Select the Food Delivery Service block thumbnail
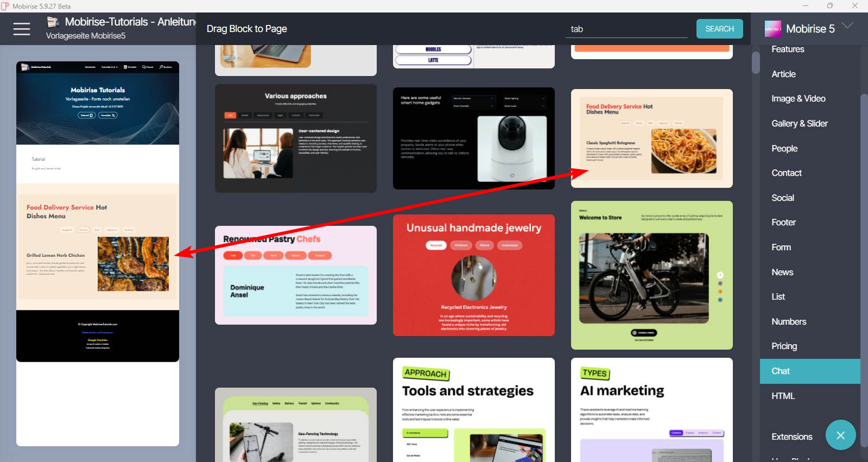Screen dimensions: 868x462 (651, 138)
